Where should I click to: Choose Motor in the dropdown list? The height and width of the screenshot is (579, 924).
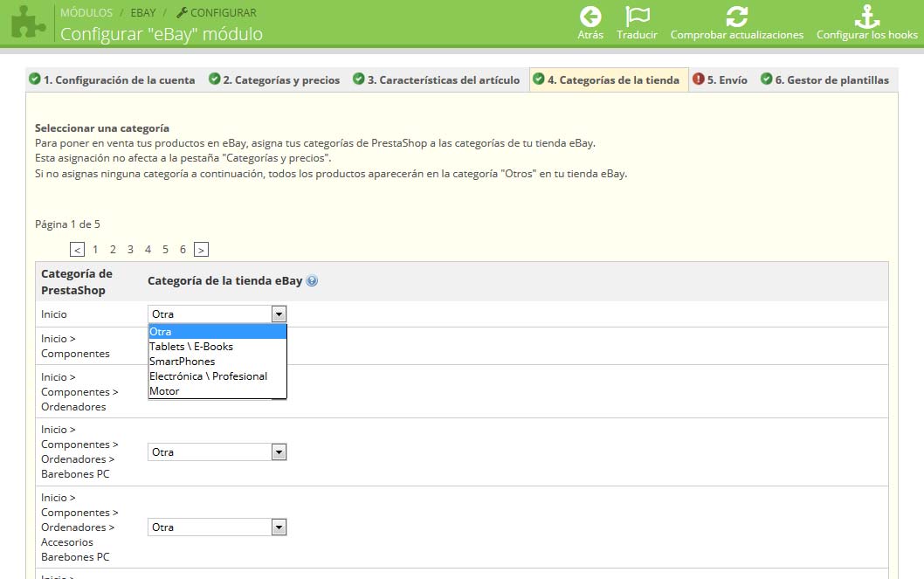click(x=217, y=391)
